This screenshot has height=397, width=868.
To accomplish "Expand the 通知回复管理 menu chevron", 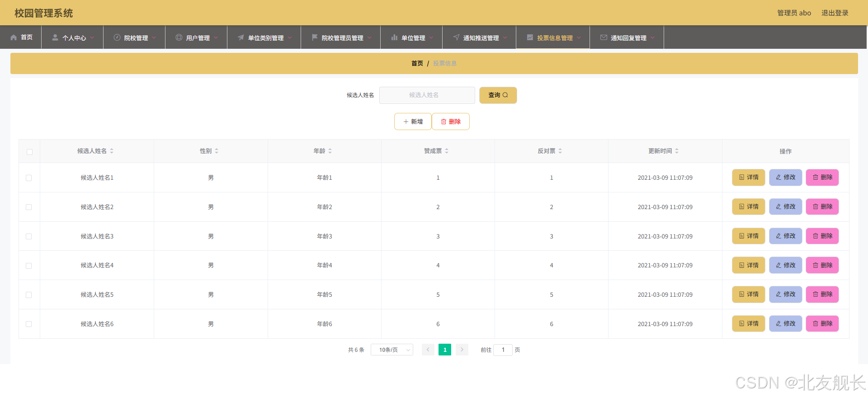I will tap(652, 38).
